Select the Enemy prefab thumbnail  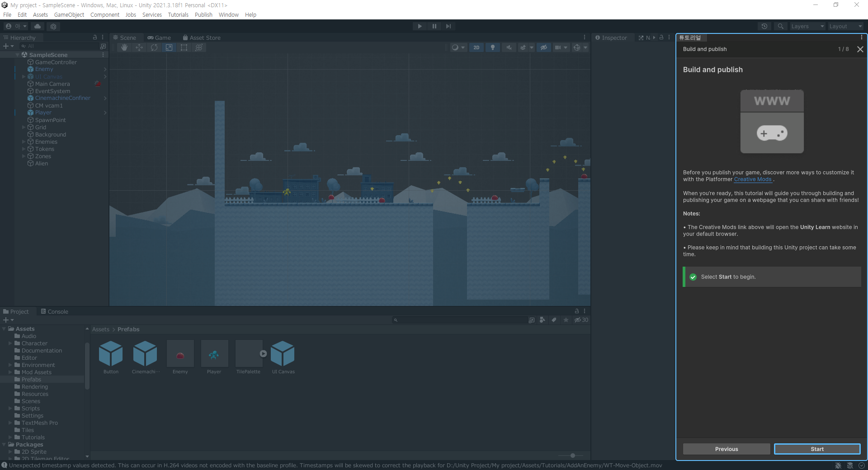pos(180,353)
